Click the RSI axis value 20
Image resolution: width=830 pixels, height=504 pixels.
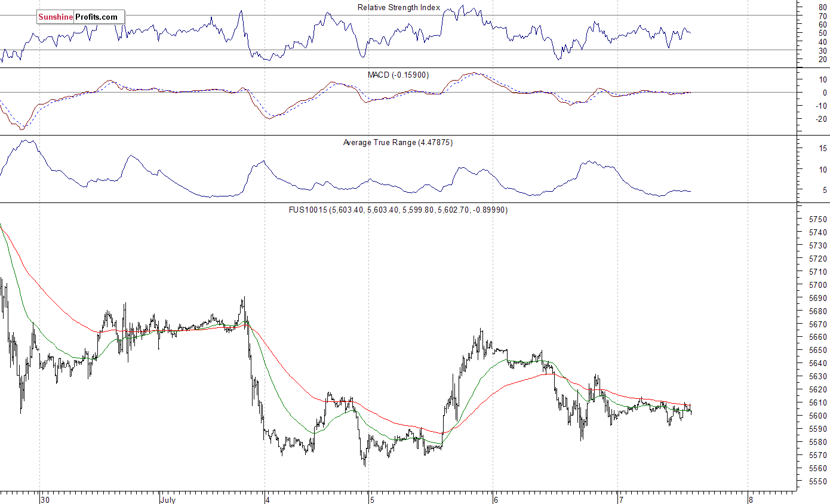pos(823,59)
